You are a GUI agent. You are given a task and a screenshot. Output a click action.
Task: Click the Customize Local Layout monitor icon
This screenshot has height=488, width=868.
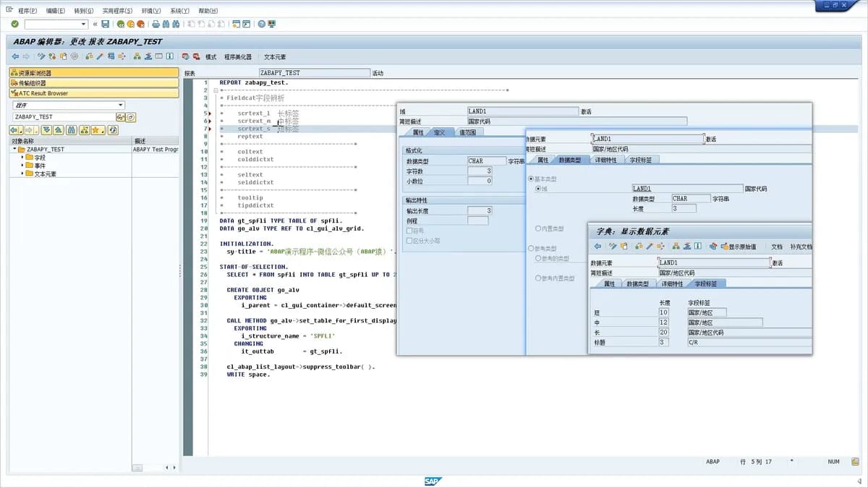click(x=271, y=24)
